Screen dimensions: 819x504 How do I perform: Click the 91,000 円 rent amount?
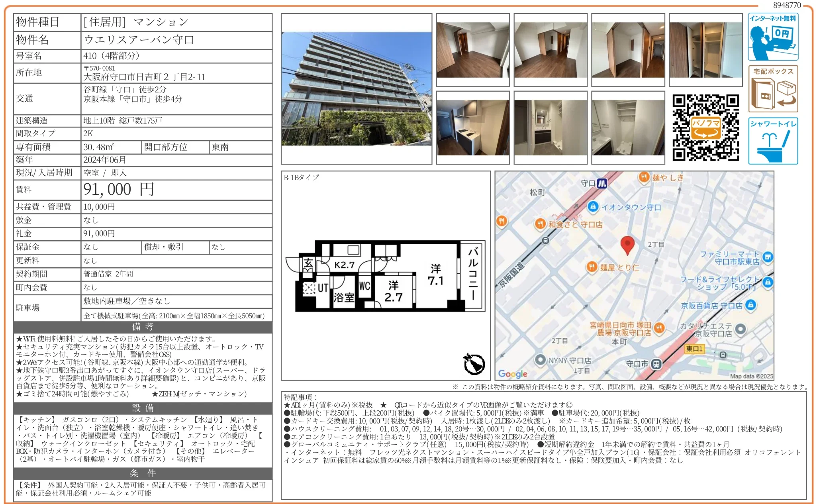[x=119, y=190]
